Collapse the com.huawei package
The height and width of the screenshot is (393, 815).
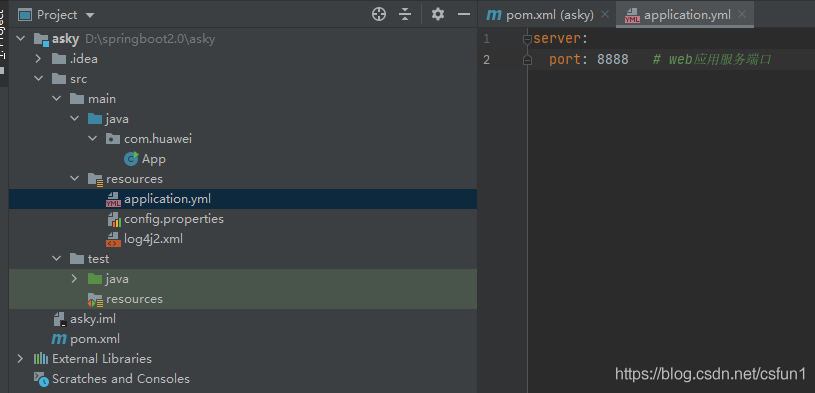pos(93,138)
